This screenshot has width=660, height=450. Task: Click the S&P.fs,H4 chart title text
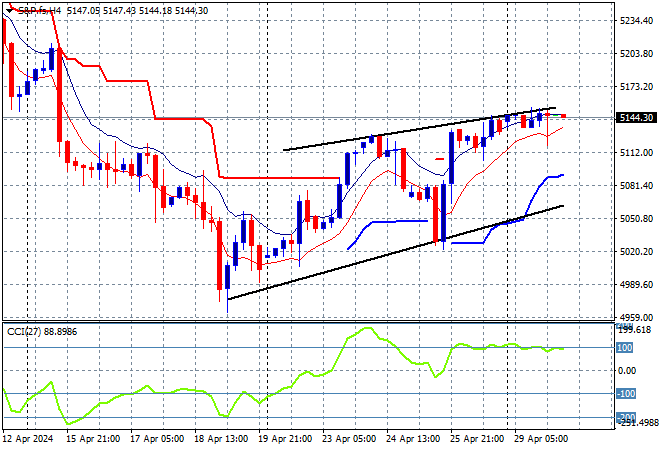[x=40, y=11]
